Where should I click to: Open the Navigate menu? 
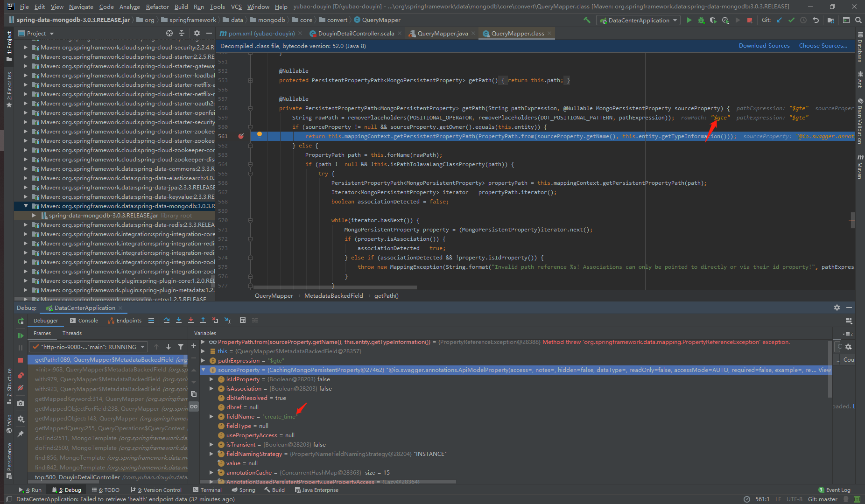(81, 7)
